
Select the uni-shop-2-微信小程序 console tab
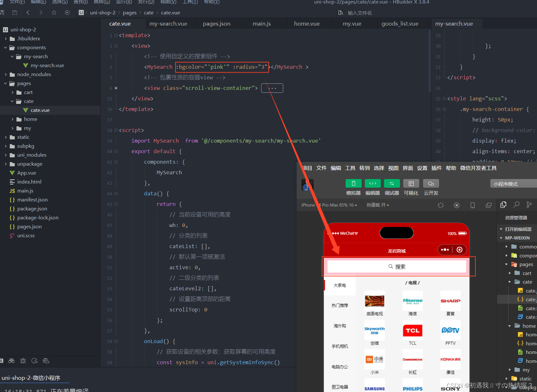click(31, 378)
